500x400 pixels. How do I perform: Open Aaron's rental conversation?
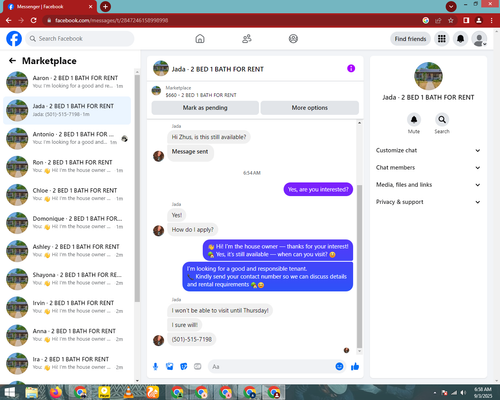pos(67,82)
